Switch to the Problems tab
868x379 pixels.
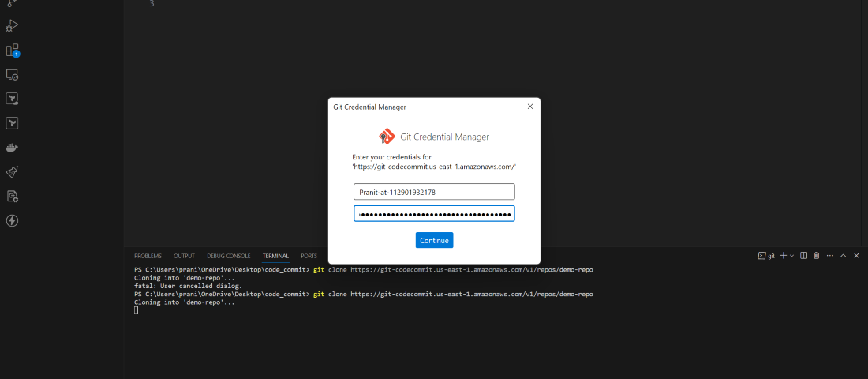click(148, 256)
